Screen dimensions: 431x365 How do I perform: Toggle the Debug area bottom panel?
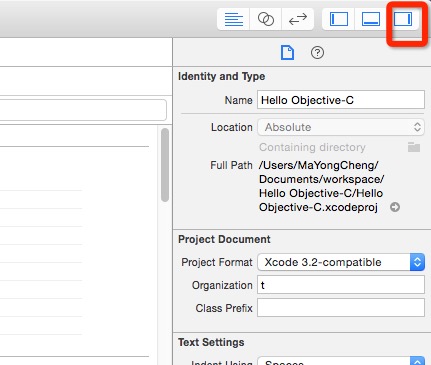[x=371, y=19]
